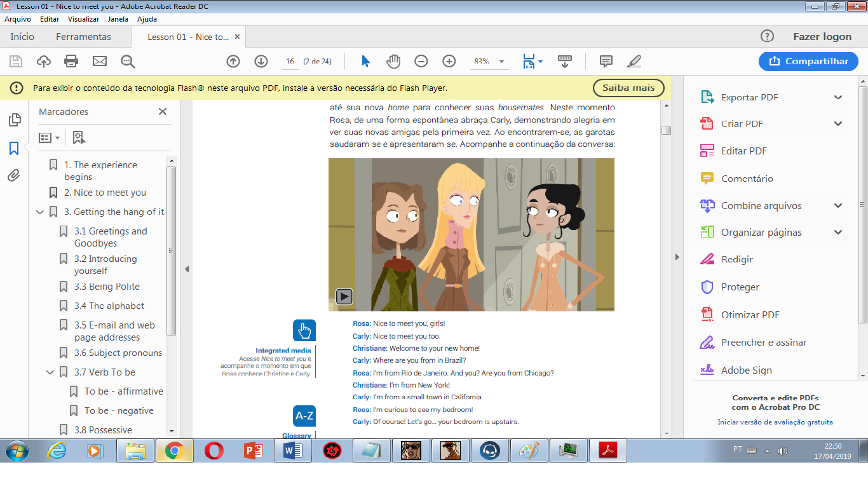Click the Zoom in plus icon

(449, 61)
